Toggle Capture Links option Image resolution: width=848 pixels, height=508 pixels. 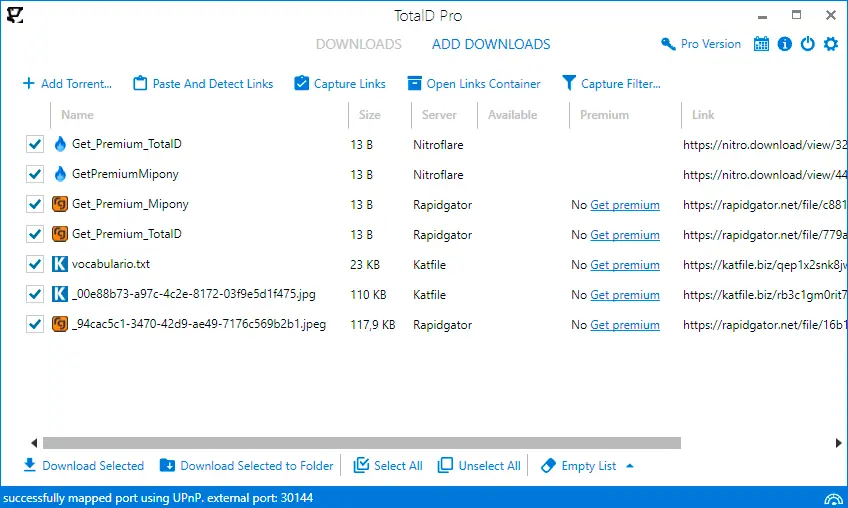pyautogui.click(x=340, y=84)
